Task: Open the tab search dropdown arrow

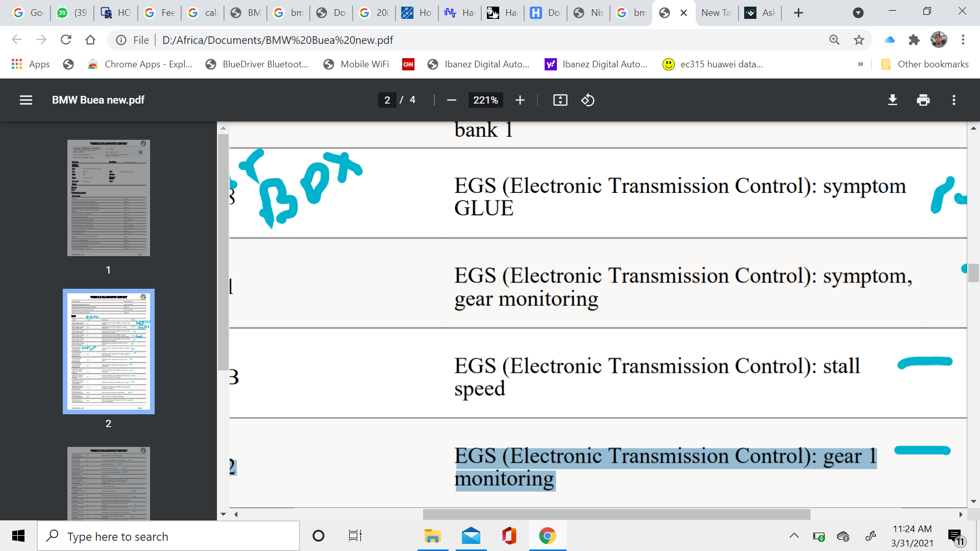Action: tap(858, 13)
